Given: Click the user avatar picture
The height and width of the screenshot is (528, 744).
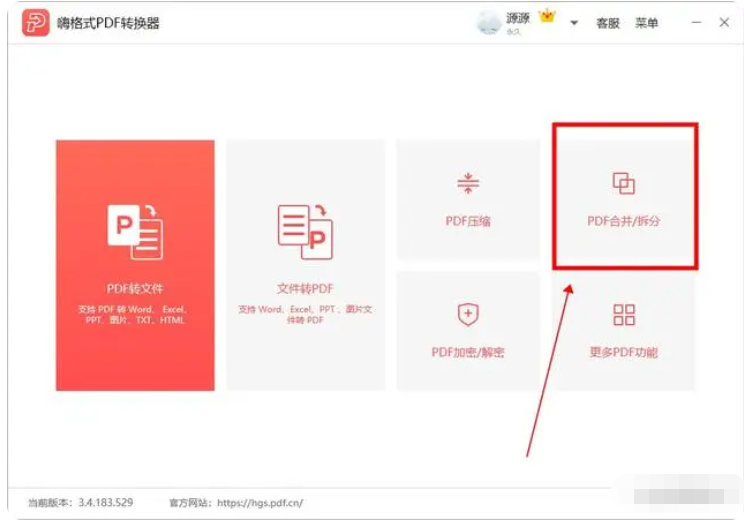Looking at the screenshot, I should [x=489, y=23].
